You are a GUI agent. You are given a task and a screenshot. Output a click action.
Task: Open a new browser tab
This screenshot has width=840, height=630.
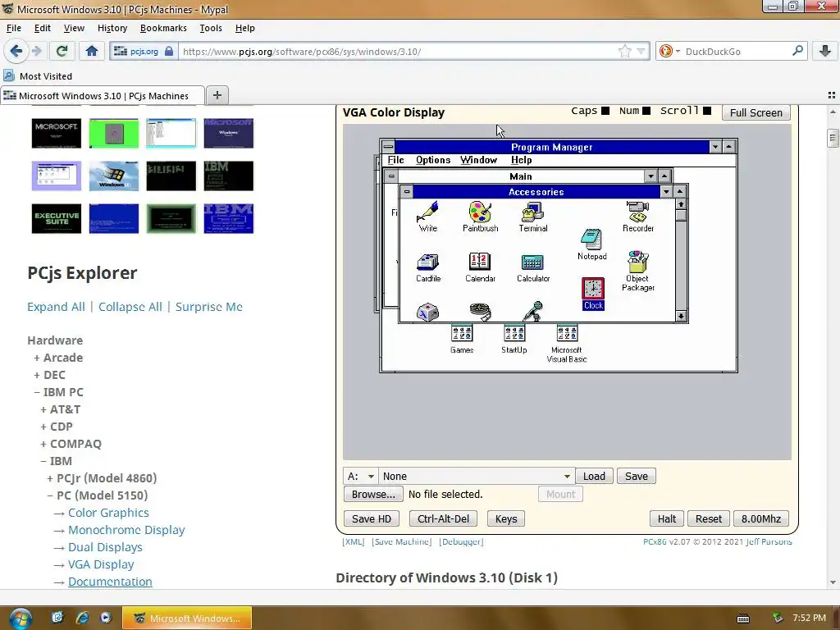point(217,95)
